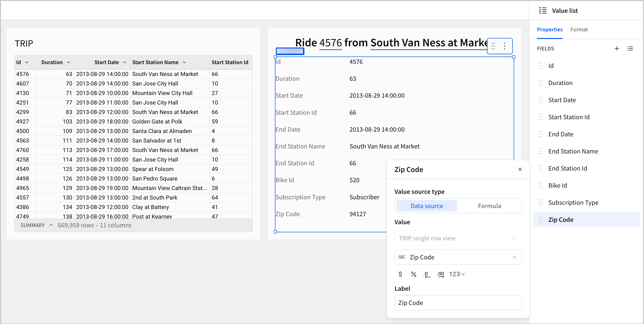Click the Value list icon in the panel header
The width and height of the screenshot is (644, 324).
543,10
